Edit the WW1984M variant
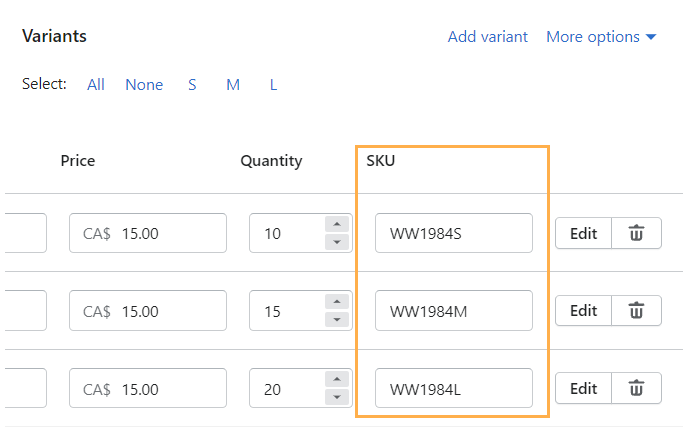 583,311
